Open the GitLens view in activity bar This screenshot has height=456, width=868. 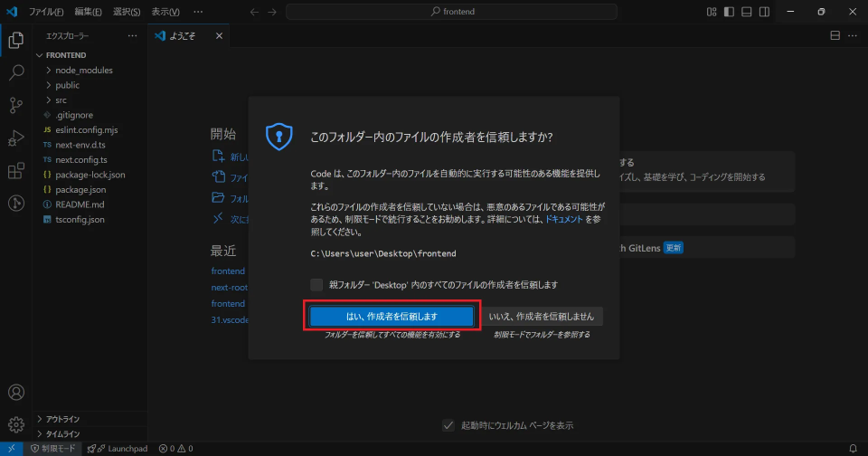click(x=16, y=204)
